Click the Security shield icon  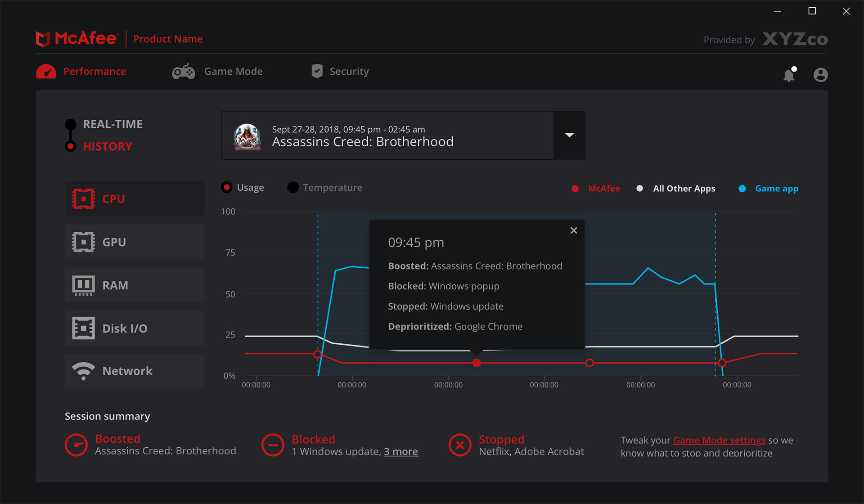317,71
